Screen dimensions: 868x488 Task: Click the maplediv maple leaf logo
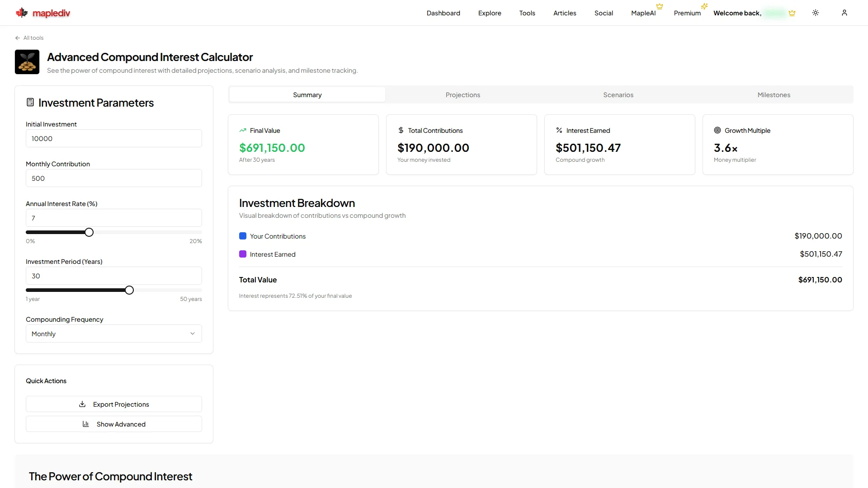(21, 13)
